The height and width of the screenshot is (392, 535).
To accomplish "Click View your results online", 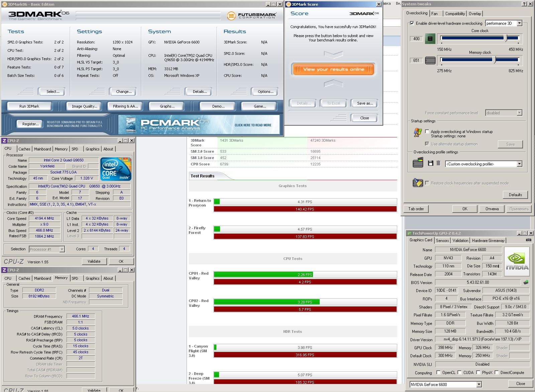I will coord(333,69).
